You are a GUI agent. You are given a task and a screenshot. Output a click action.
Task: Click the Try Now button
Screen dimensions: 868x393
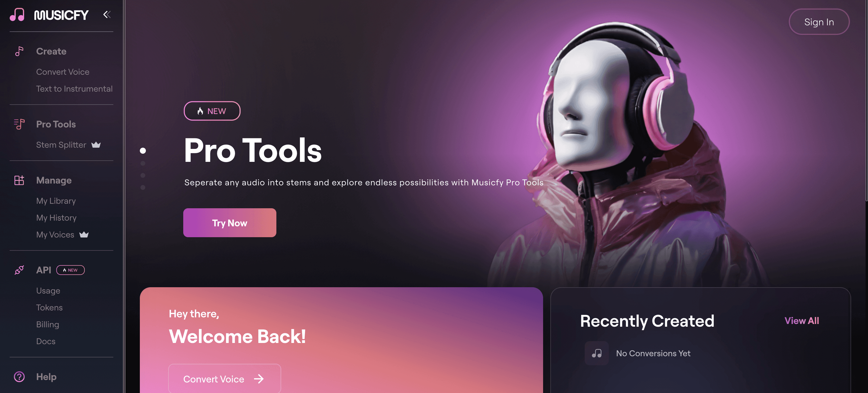[x=229, y=222]
